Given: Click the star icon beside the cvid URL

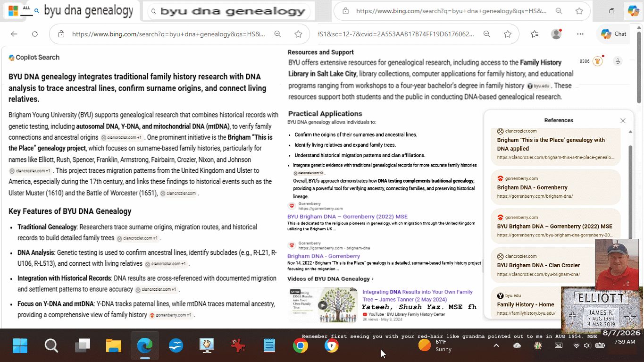Looking at the screenshot, I should (508, 34).
